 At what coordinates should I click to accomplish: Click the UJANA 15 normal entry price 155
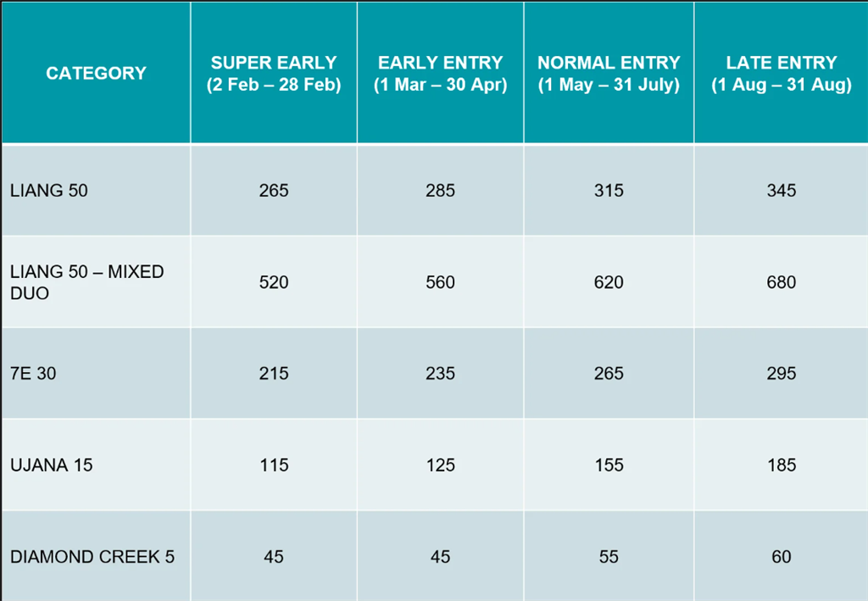(x=609, y=465)
